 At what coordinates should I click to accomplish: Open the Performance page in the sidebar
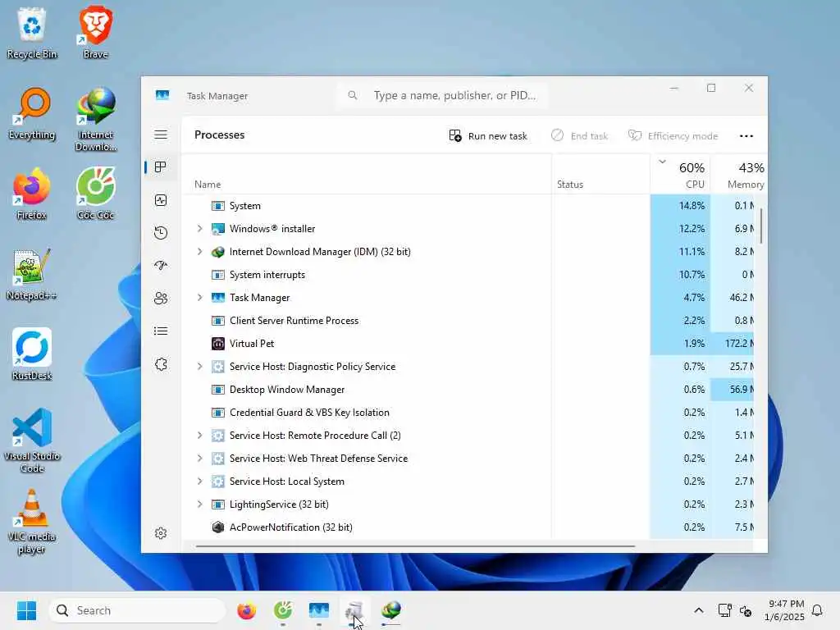161,200
